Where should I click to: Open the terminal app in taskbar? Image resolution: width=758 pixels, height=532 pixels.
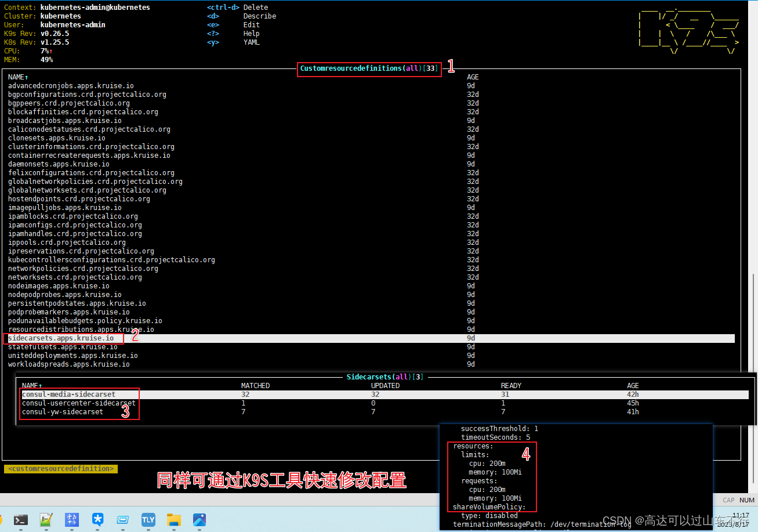click(x=20, y=520)
